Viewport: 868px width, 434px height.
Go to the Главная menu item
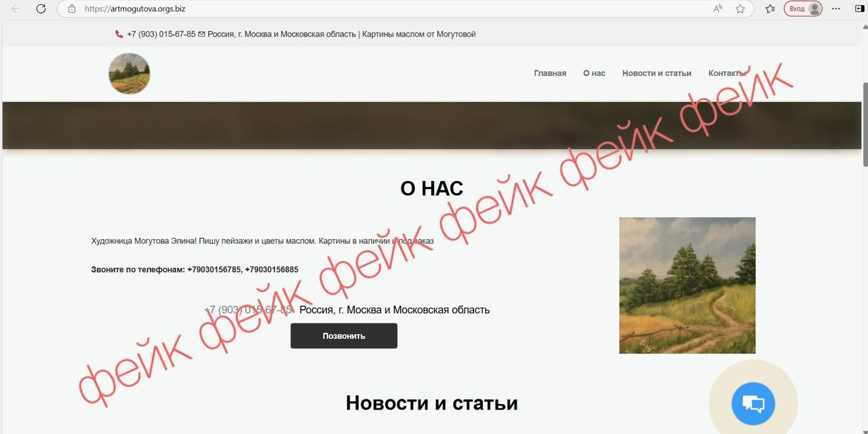550,73
